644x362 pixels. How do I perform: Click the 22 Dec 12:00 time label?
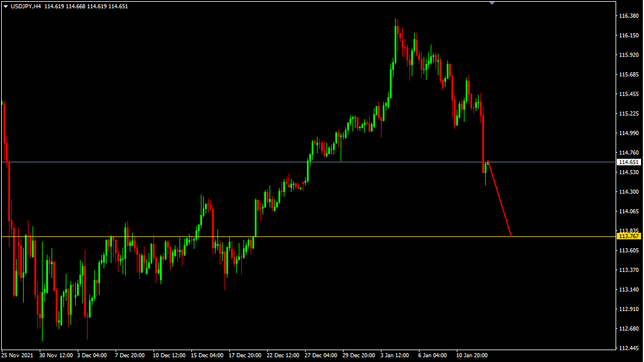click(x=283, y=355)
